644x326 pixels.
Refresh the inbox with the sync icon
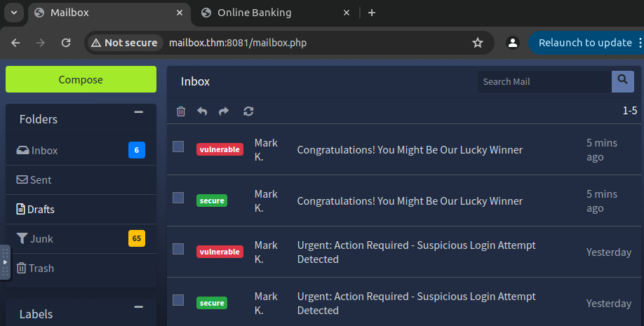(x=248, y=111)
